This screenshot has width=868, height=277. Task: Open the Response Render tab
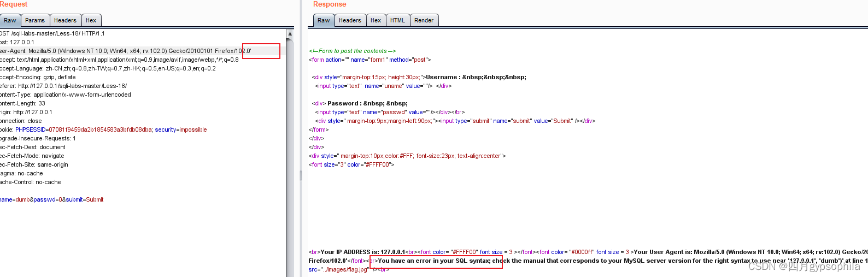(x=424, y=20)
